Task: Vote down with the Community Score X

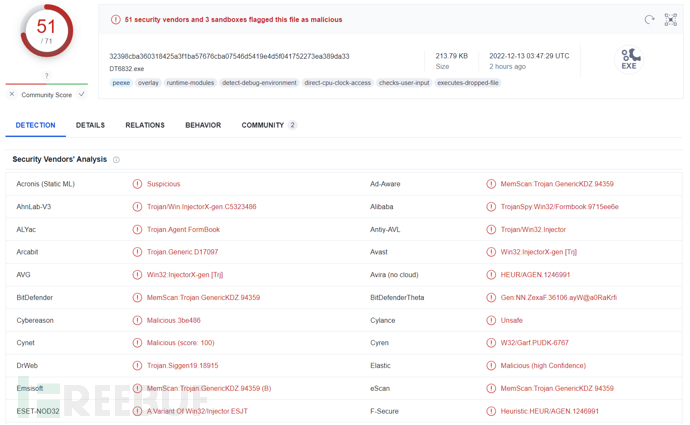Action: (12, 94)
